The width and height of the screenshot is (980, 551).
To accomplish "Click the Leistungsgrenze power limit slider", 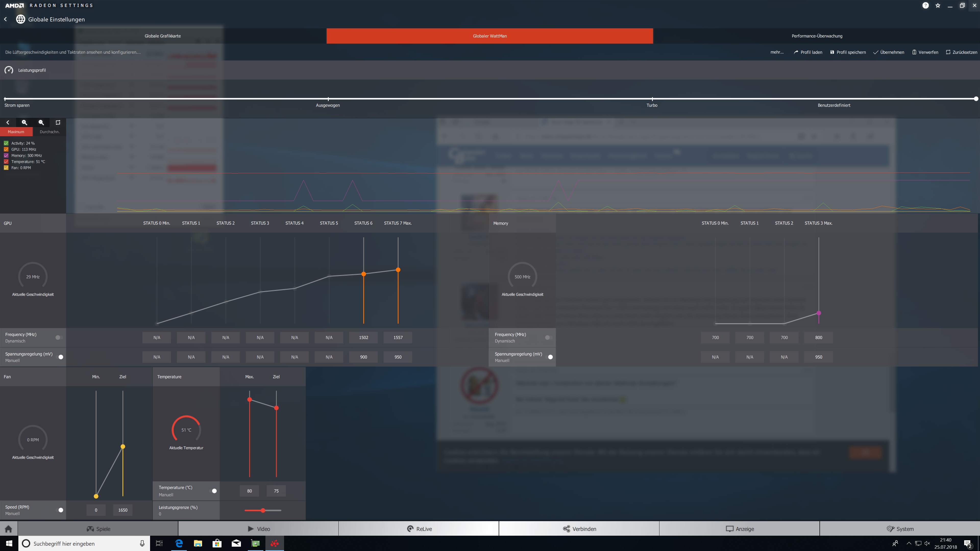I will [263, 510].
